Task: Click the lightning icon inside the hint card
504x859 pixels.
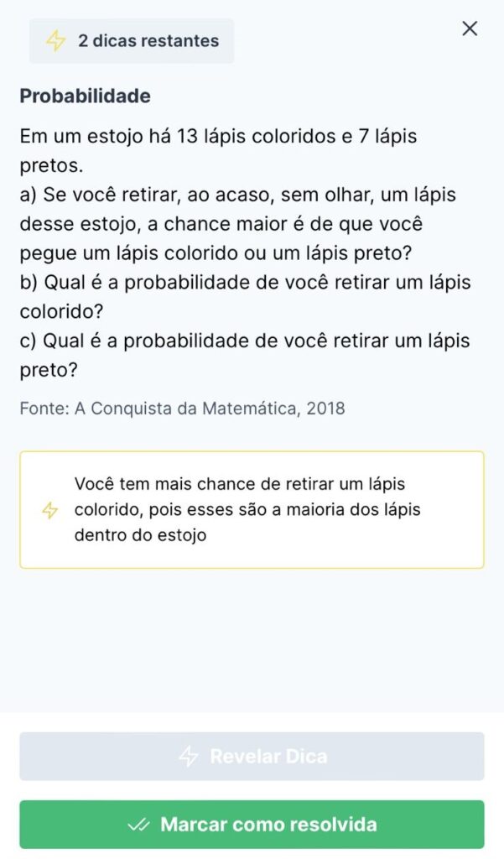Action: [x=50, y=510]
